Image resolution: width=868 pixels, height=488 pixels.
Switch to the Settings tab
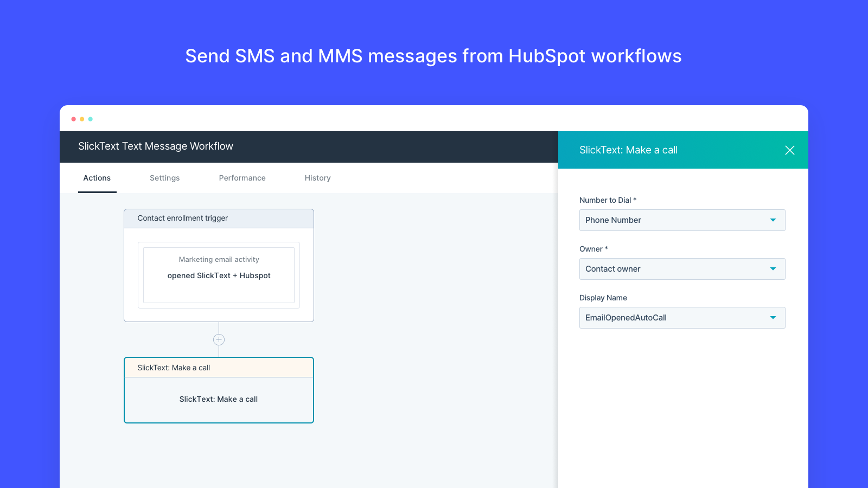[x=164, y=178]
